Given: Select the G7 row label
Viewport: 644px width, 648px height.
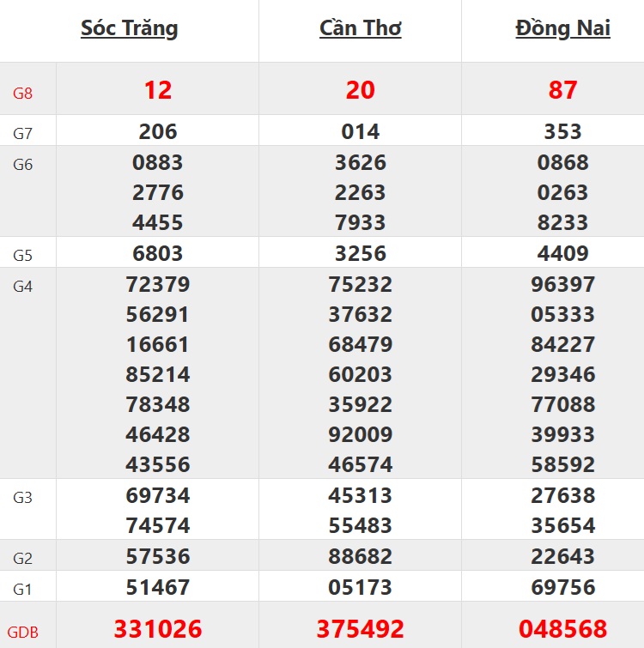Looking at the screenshot, I should point(23,133).
